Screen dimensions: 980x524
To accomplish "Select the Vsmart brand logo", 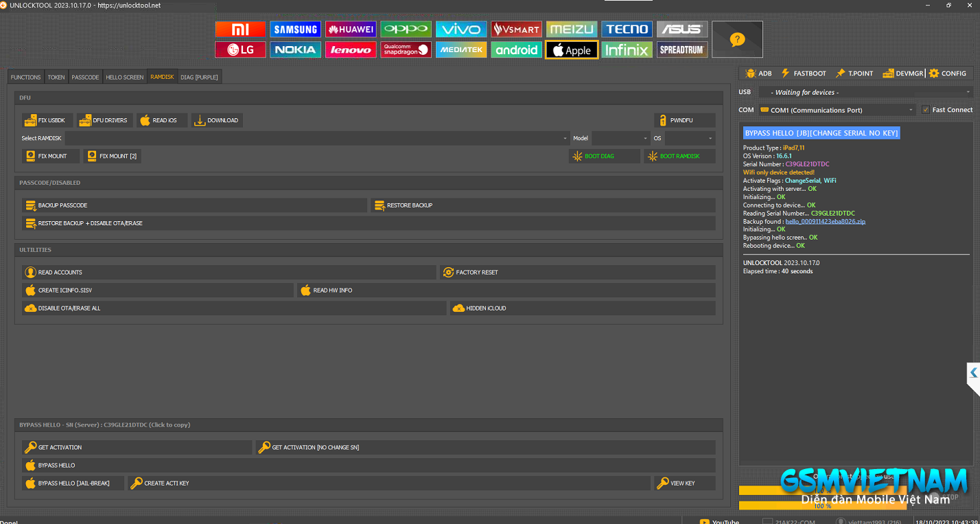I will pos(517,29).
